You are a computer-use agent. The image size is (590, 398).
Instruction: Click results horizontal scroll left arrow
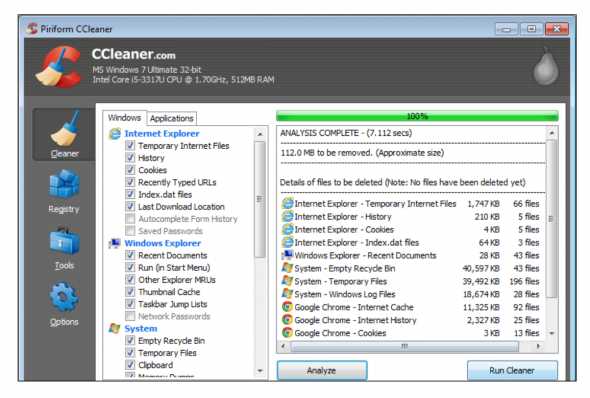pos(283,346)
